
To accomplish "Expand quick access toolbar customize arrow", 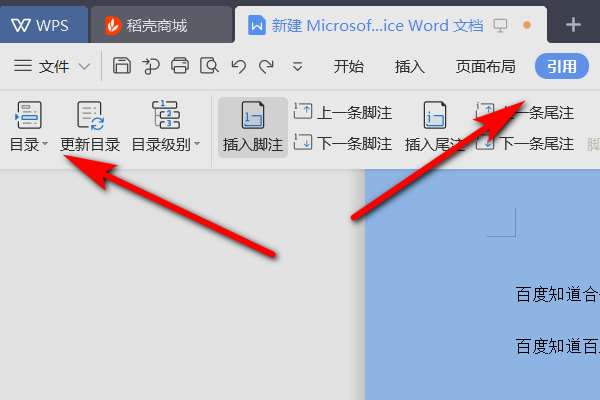I will [x=297, y=66].
